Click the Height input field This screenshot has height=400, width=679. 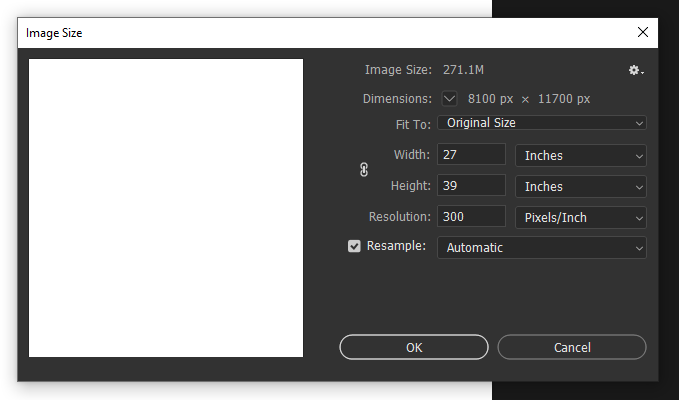pos(471,185)
